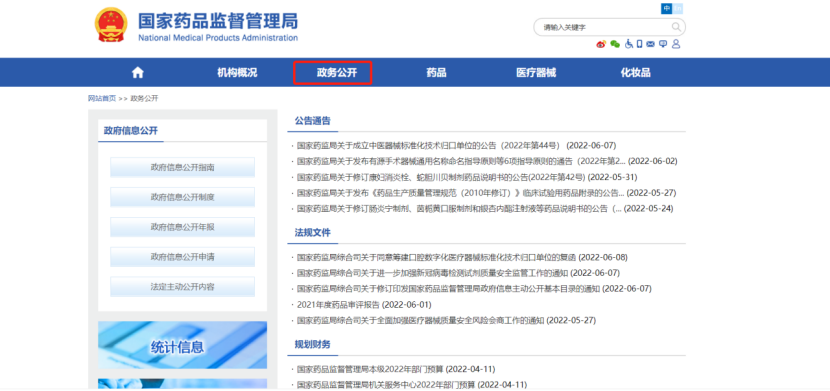Switch language to En (English)

coord(678,8)
